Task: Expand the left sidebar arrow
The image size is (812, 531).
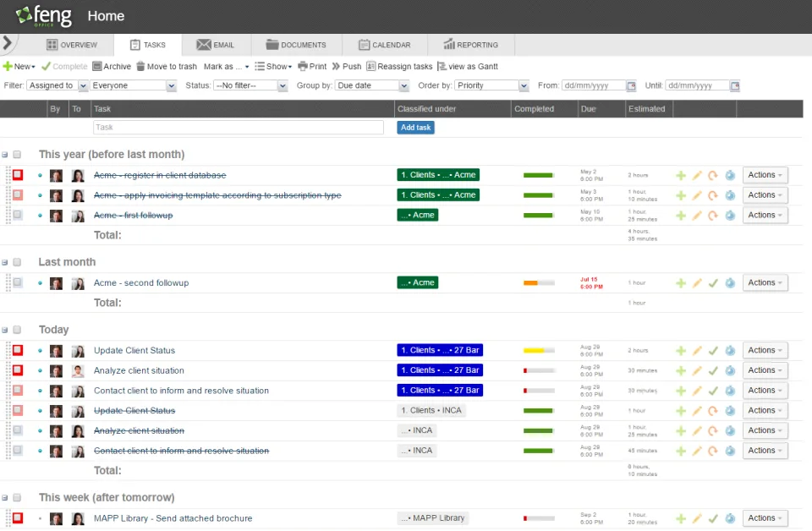Action: (x=8, y=43)
